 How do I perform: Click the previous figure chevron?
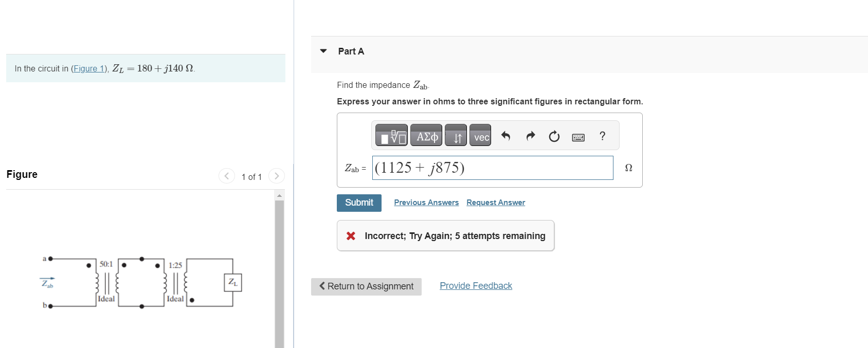pyautogui.click(x=226, y=175)
